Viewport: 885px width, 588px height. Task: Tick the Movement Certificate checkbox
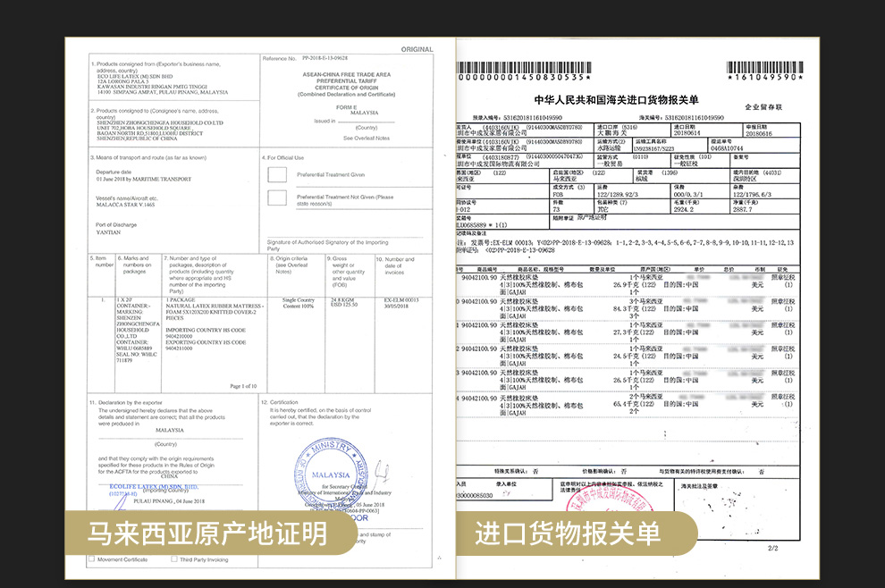click(x=93, y=559)
